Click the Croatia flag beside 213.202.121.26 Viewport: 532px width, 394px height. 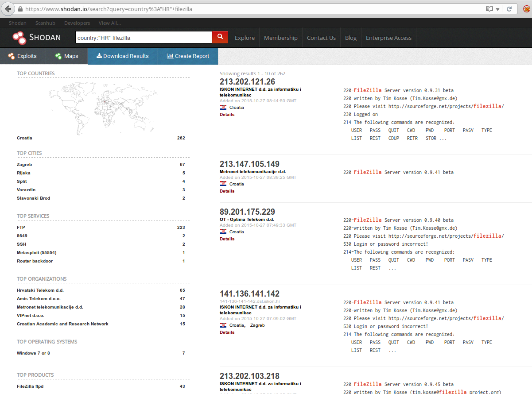223,107
